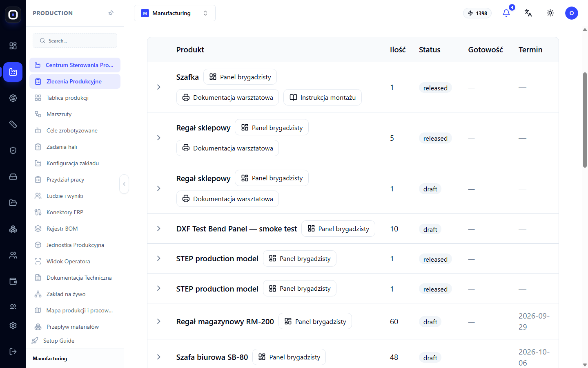Open the ruler icon in left rail
The image size is (588, 368).
tap(13, 124)
